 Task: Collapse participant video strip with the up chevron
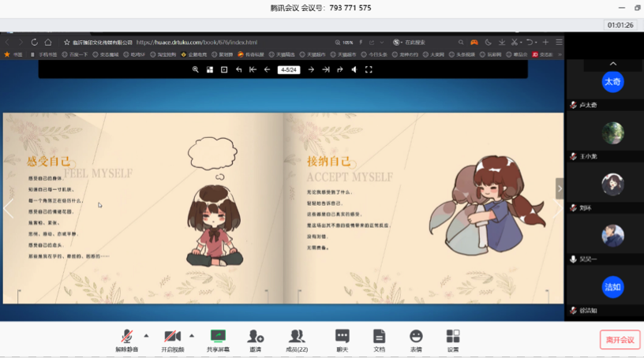point(612,64)
